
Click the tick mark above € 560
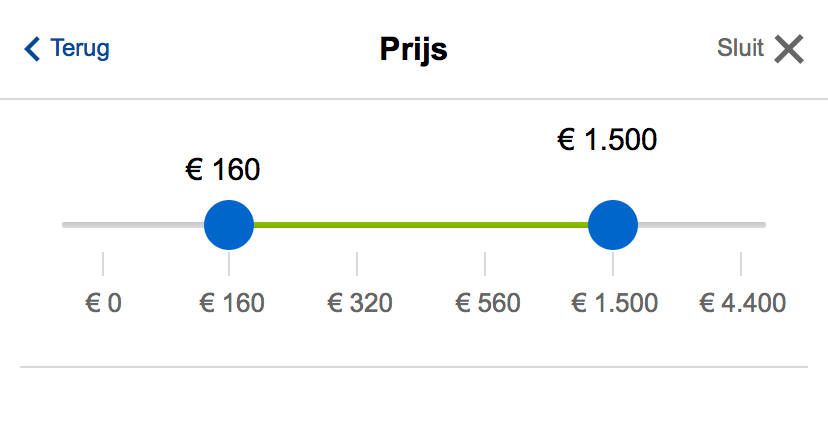[x=485, y=263]
